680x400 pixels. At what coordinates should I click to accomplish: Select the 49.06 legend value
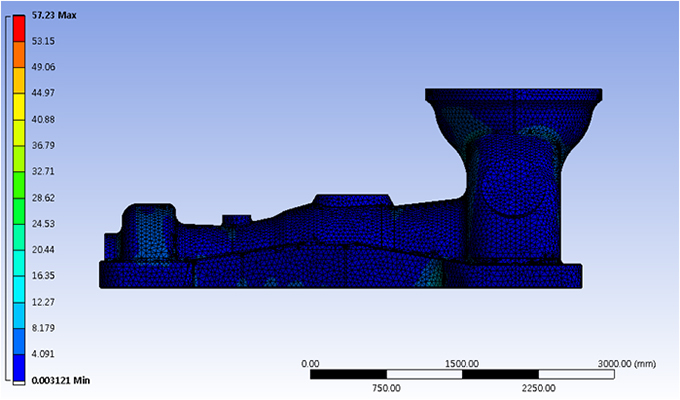pos(43,67)
